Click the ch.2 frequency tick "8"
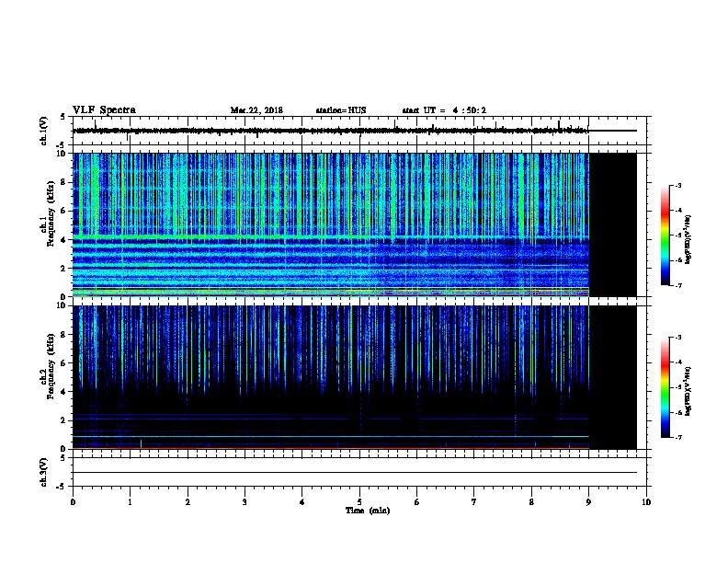Image resolution: width=728 pixels, height=563 pixels. (x=64, y=335)
